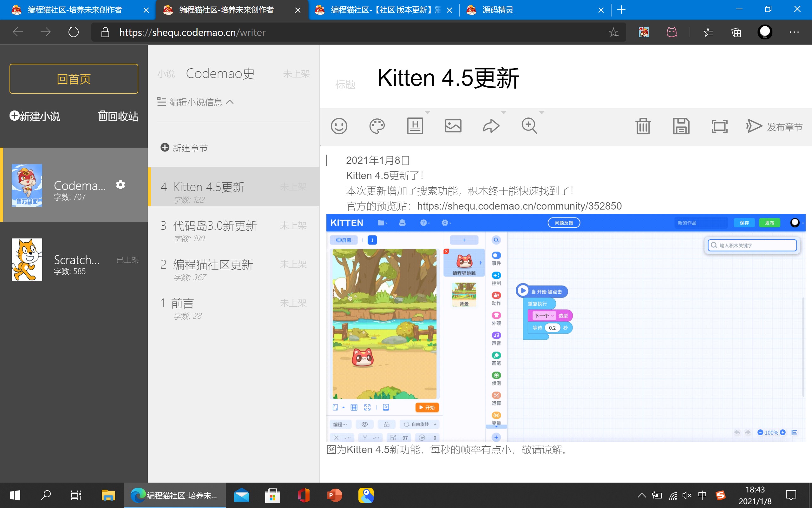Open a new browser tab
Image resolution: width=812 pixels, height=508 pixels.
[x=621, y=10]
